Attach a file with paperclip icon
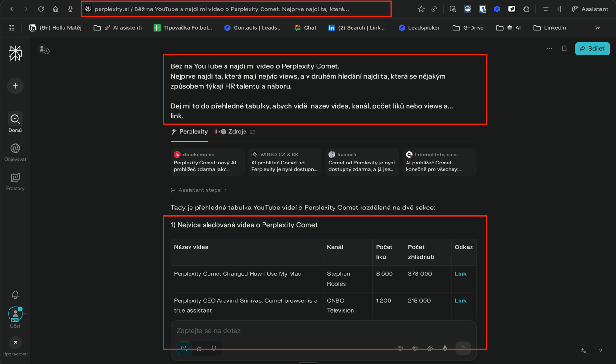The height and width of the screenshot is (364, 616). tap(430, 348)
